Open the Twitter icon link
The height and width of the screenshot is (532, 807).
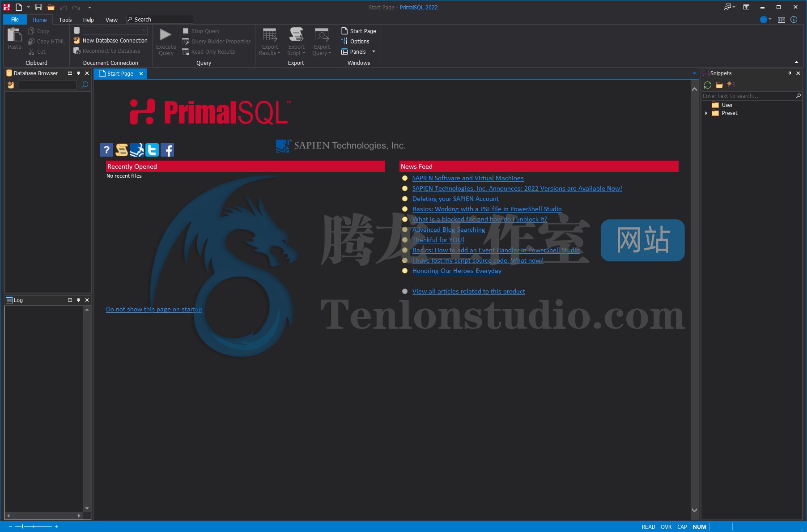pyautogui.click(x=152, y=150)
